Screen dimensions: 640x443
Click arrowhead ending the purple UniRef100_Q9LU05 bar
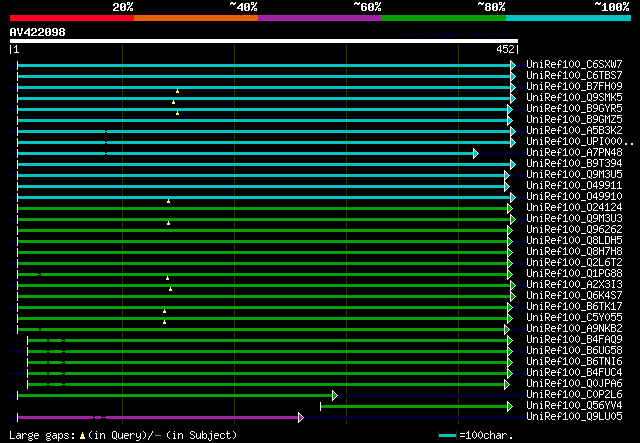[x=300, y=417]
